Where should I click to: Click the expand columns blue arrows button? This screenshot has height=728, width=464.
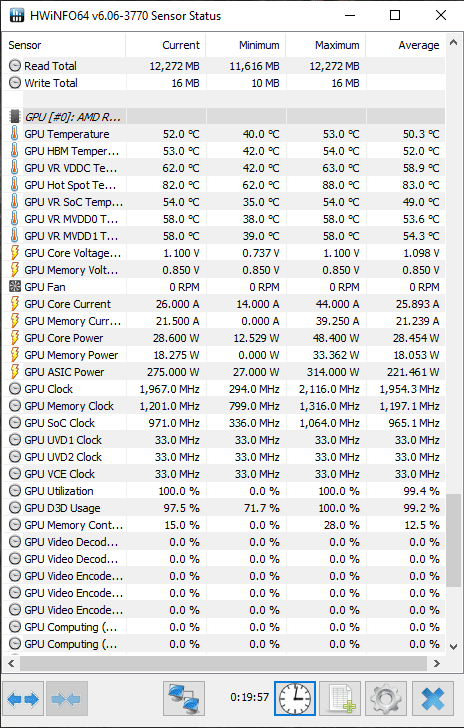pos(23,698)
